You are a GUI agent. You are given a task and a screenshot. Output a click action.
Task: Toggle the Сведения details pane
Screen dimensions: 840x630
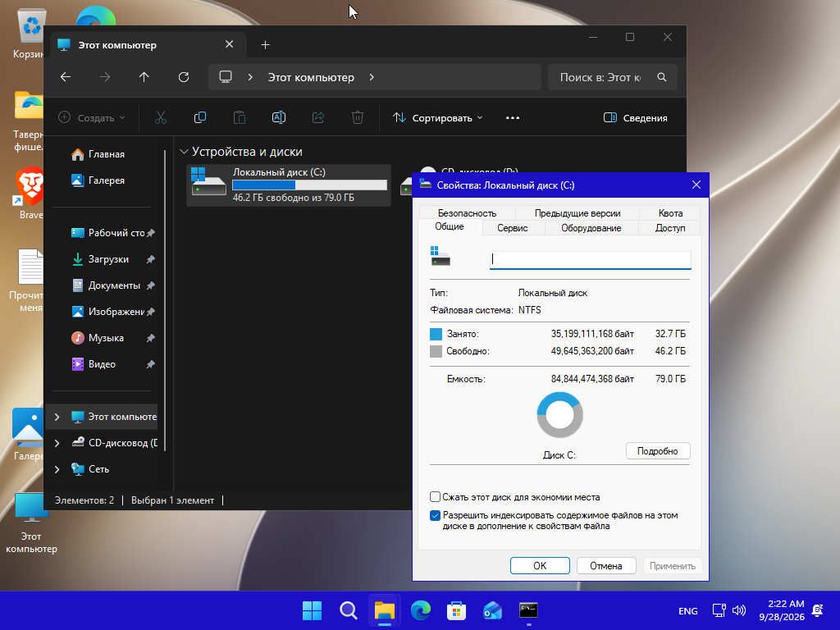pos(636,117)
